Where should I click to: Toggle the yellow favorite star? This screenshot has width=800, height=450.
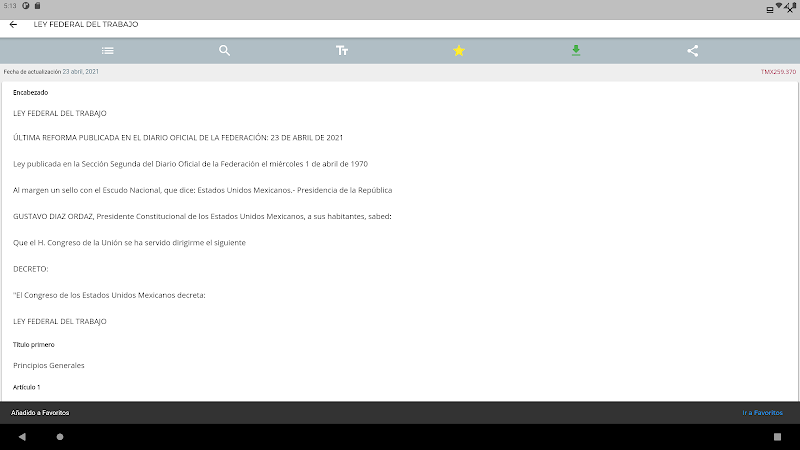pyautogui.click(x=459, y=51)
